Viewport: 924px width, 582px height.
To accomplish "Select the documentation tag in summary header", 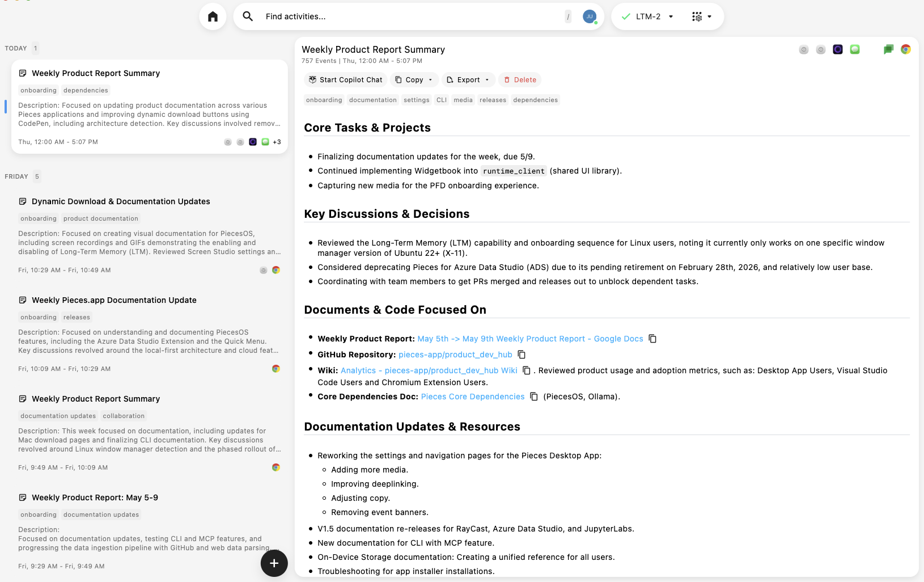I will tap(373, 100).
